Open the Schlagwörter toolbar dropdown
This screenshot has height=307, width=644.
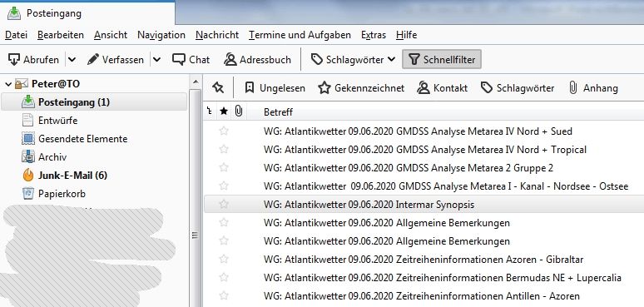[354, 60]
